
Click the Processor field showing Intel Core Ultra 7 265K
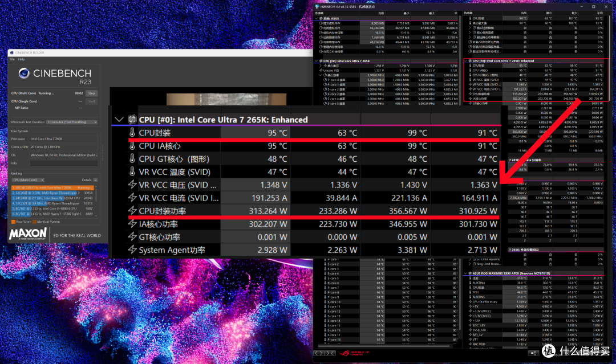coord(63,139)
